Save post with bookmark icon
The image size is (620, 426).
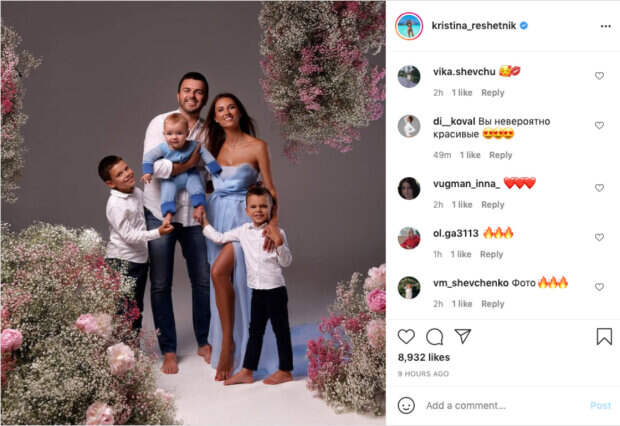pos(604,337)
